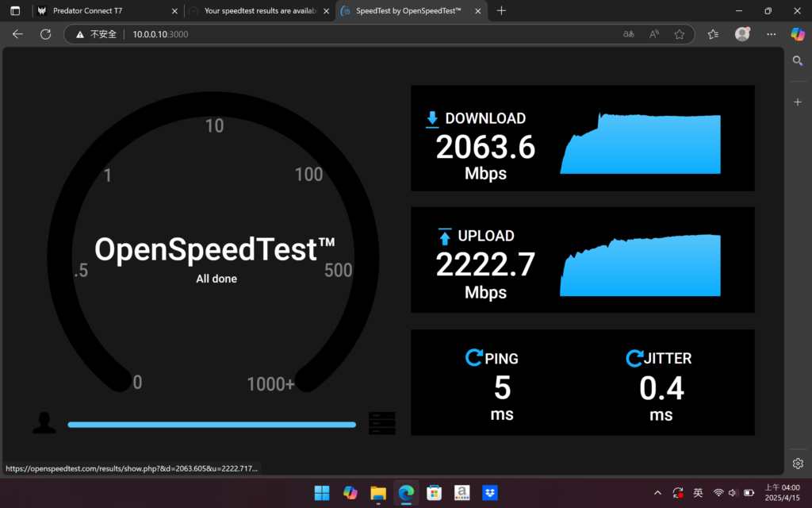
Task: Click the sidebar search icon
Action: [798, 61]
